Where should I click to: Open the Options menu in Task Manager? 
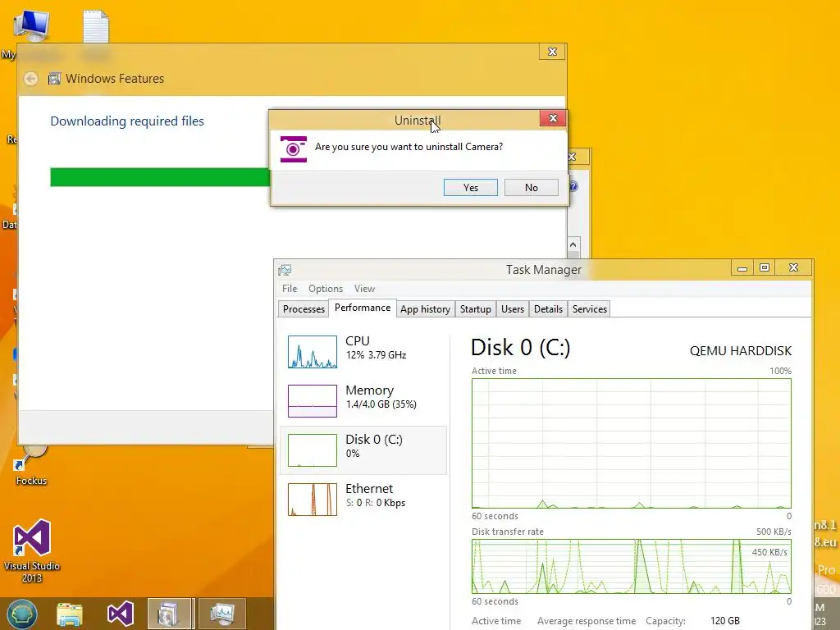[x=325, y=289]
